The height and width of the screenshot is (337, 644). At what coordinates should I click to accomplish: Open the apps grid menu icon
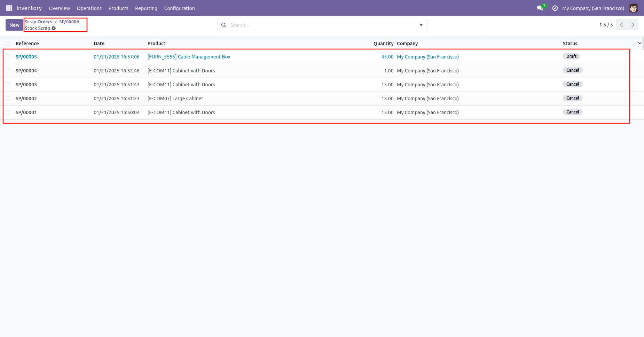point(9,8)
